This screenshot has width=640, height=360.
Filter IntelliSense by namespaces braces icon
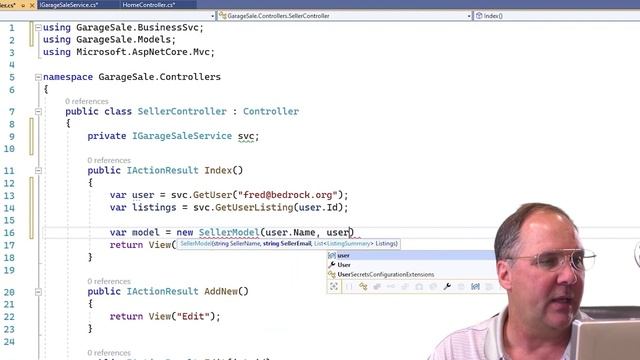click(349, 287)
